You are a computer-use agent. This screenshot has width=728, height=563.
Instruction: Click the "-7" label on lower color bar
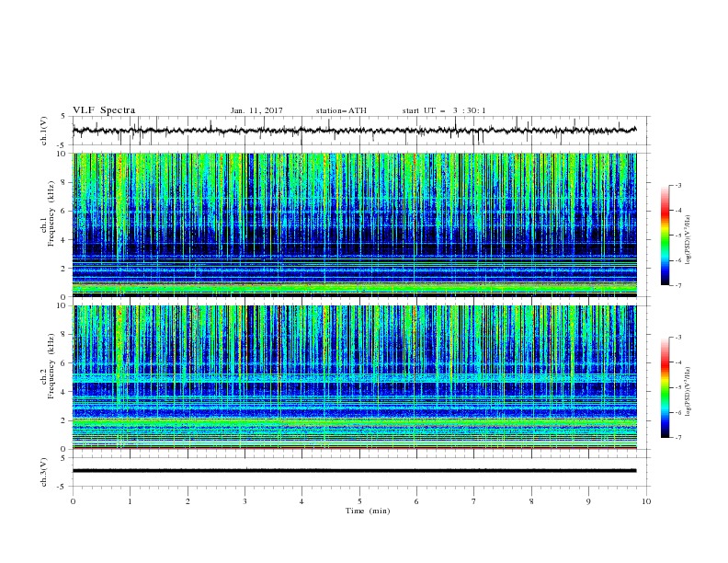click(x=678, y=438)
